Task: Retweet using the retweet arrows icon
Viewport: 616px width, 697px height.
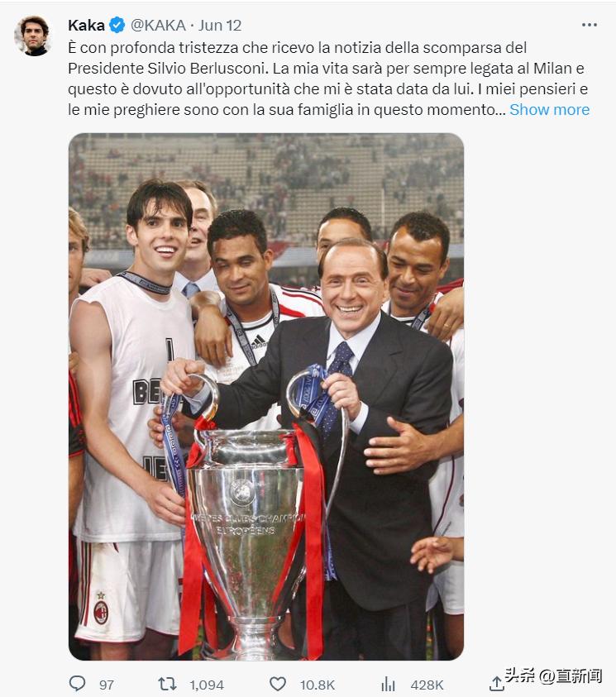Action: tap(167, 684)
